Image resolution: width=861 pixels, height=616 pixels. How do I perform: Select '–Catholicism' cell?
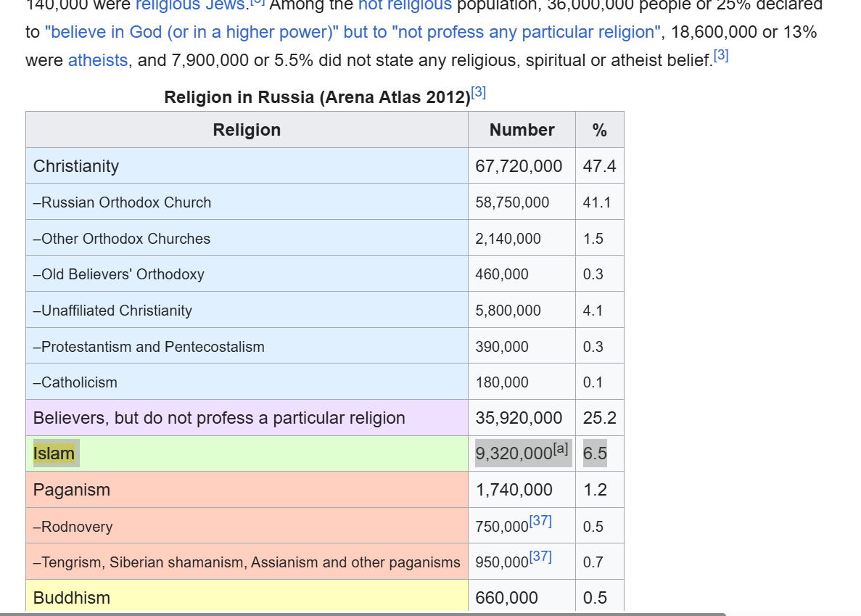coord(247,382)
